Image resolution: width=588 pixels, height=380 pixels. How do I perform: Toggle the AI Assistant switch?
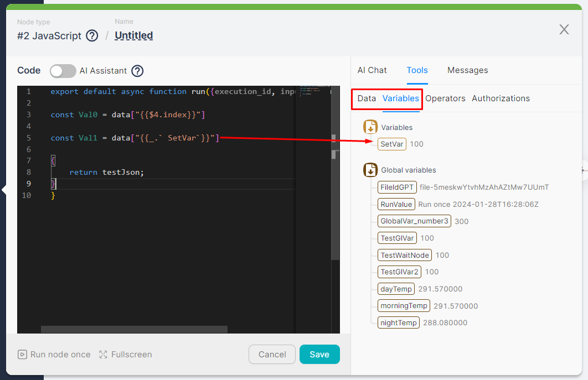pyautogui.click(x=63, y=71)
